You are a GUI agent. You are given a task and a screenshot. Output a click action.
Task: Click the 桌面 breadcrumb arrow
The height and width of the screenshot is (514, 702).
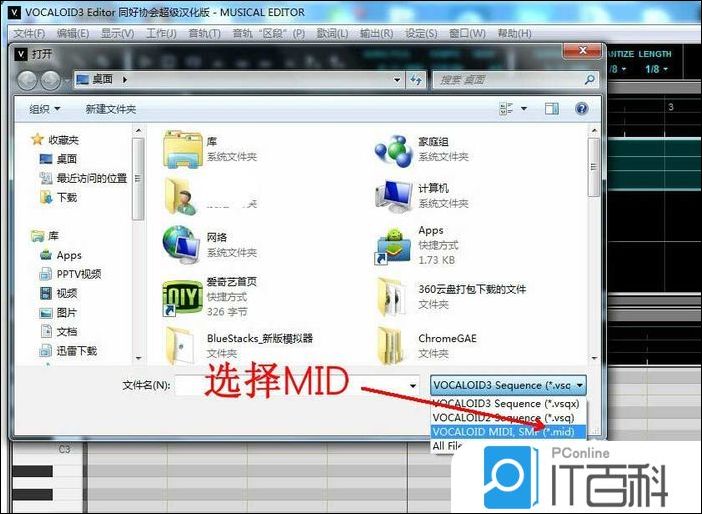click(x=125, y=80)
